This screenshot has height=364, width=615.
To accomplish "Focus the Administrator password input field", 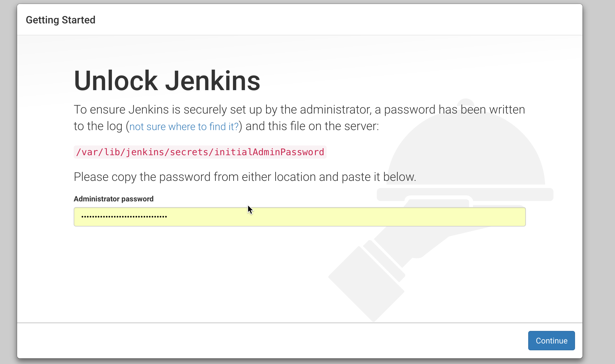I will [x=299, y=217].
